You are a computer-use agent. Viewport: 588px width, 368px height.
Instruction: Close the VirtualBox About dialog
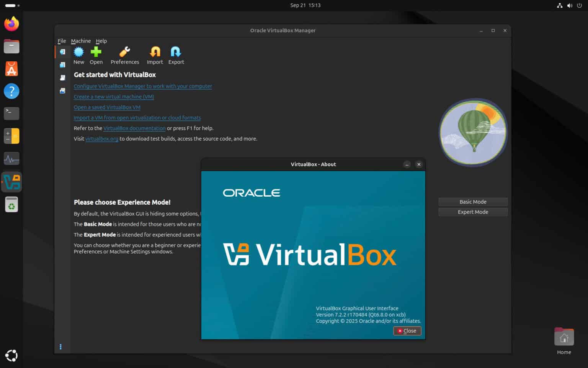407,330
